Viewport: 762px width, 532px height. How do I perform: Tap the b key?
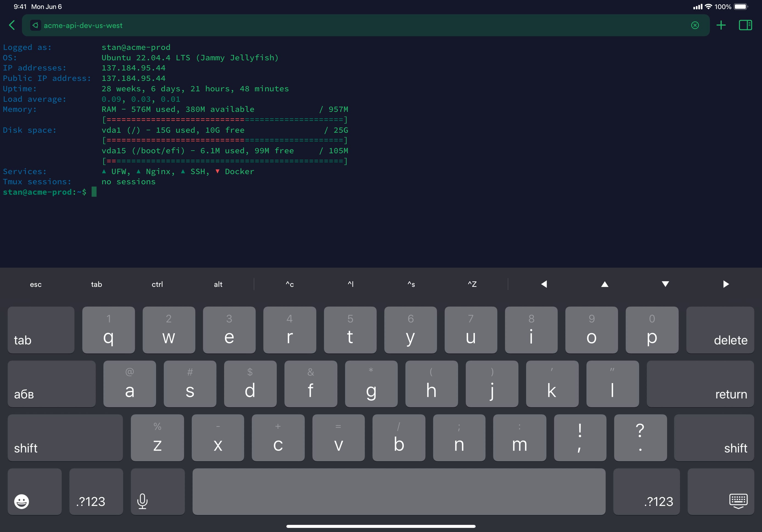399,438
